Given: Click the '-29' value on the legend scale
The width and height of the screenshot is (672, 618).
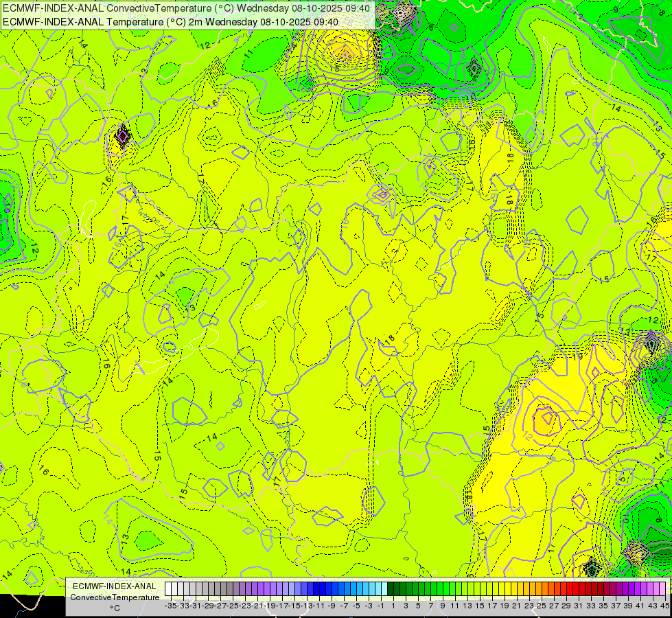Looking at the screenshot, I should [x=208, y=606].
